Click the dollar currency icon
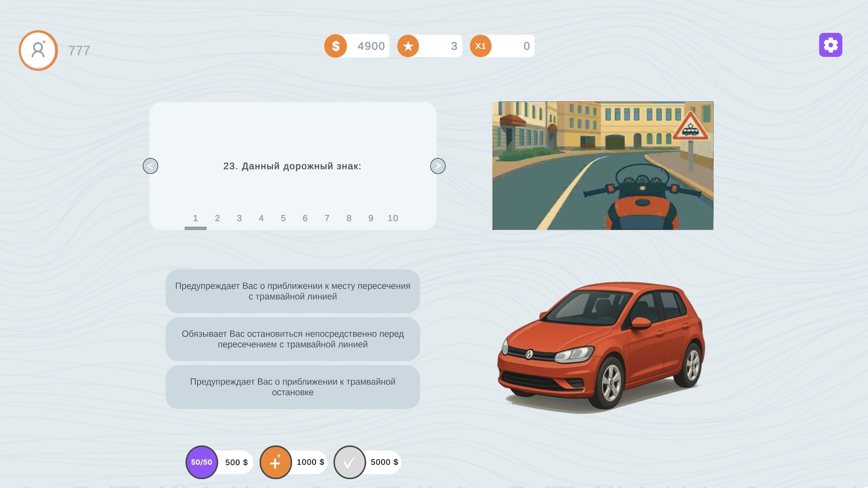 pos(337,46)
